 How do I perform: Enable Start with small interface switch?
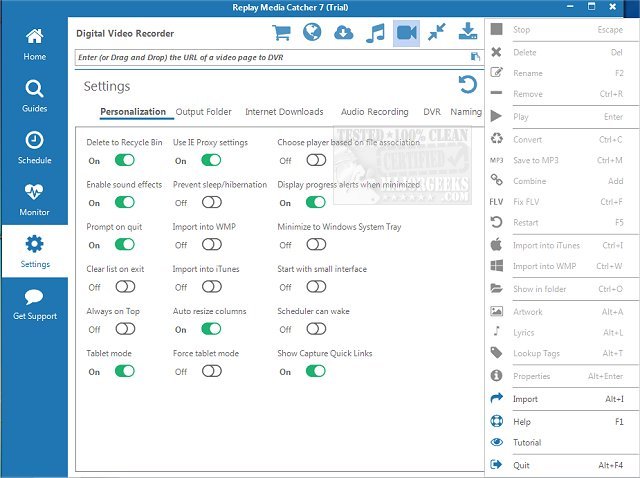pos(316,287)
